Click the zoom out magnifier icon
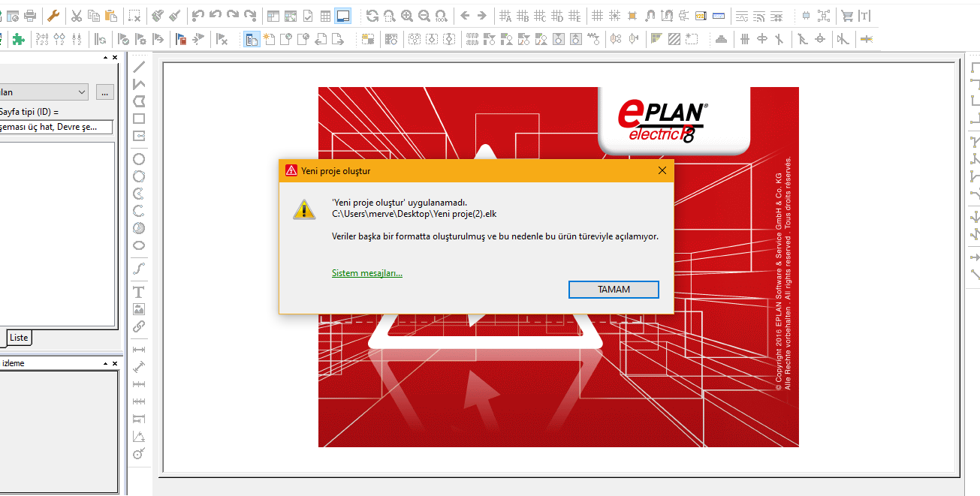 (424, 15)
